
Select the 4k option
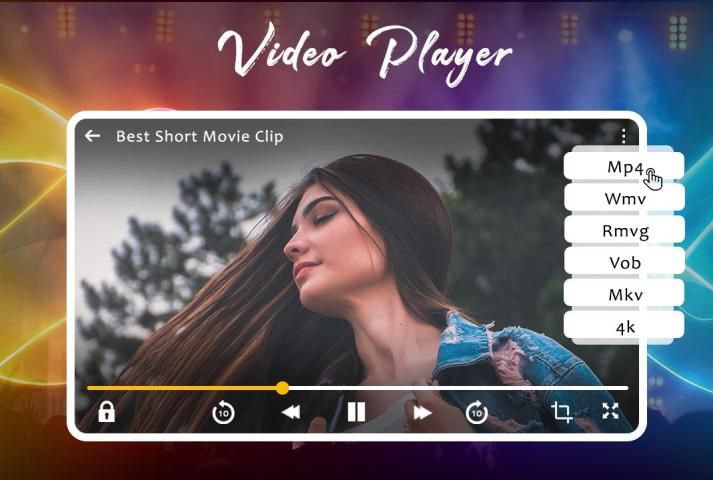[x=624, y=326]
